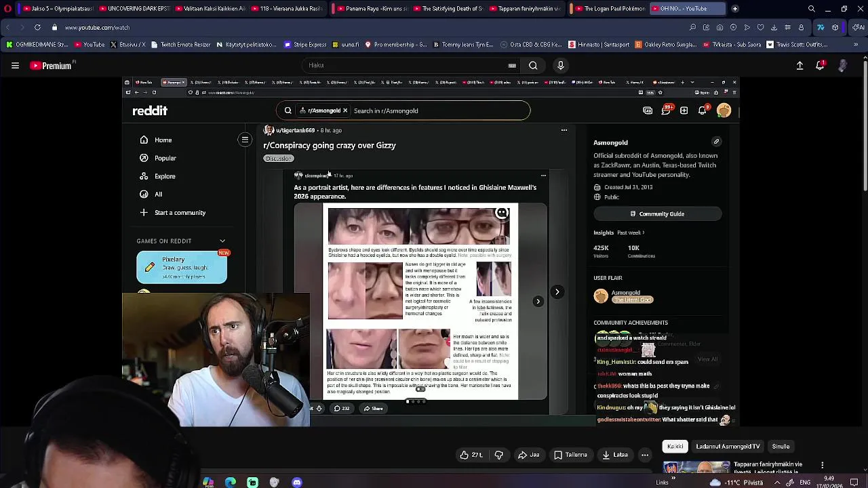Share the video via Jaa button
868x488 pixels.
click(x=528, y=455)
